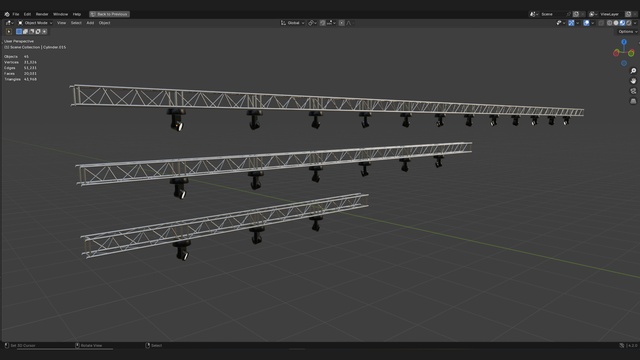Click the Back to Previous button
The height and width of the screenshot is (360, 640).
click(109, 14)
